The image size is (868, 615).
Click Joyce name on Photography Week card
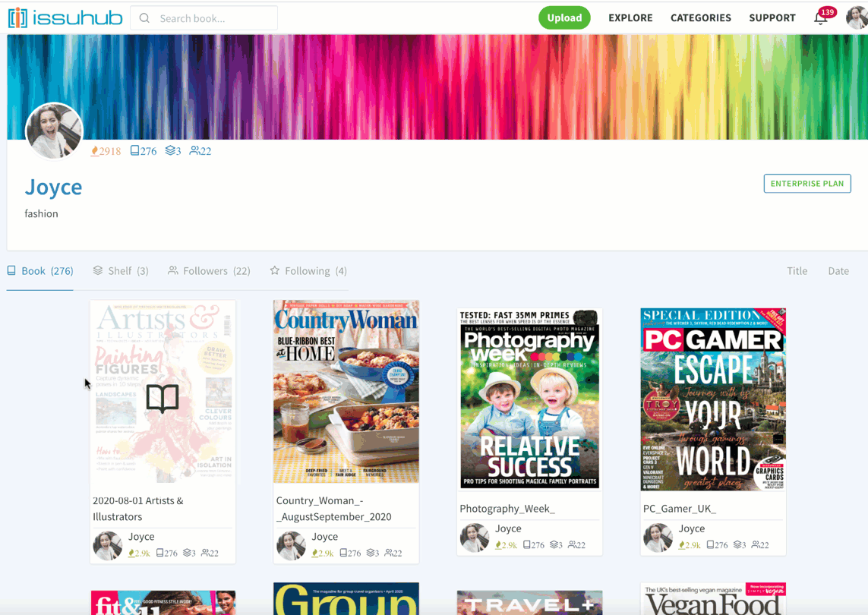click(508, 528)
